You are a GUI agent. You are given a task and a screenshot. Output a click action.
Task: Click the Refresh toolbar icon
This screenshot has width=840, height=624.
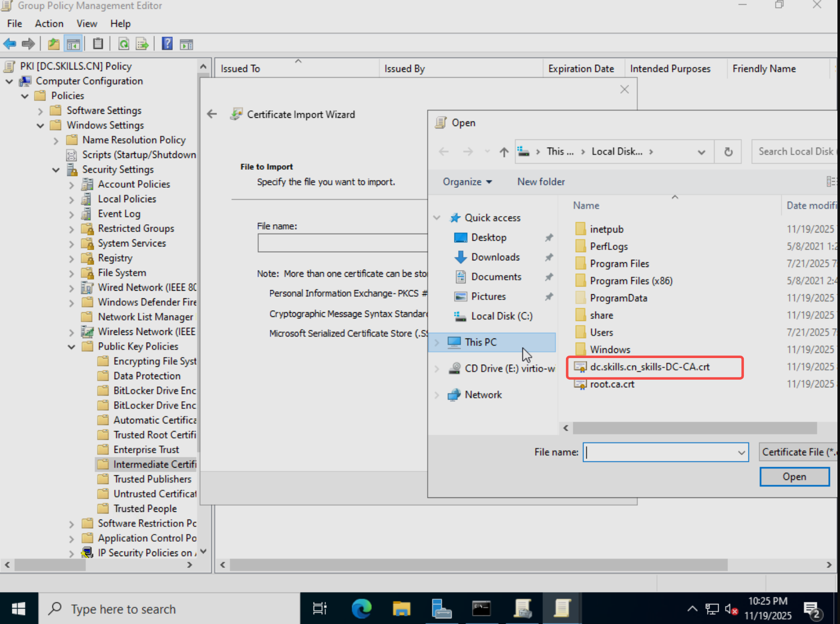[124, 44]
